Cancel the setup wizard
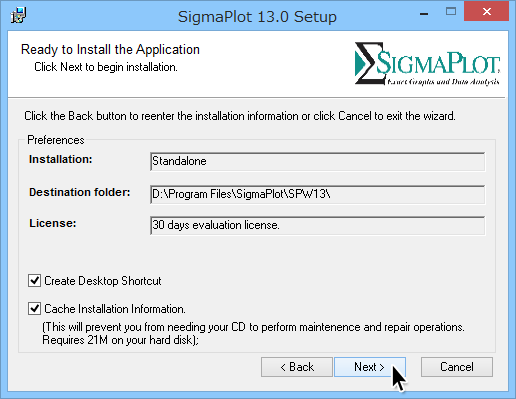This screenshot has width=516, height=399. tap(457, 367)
